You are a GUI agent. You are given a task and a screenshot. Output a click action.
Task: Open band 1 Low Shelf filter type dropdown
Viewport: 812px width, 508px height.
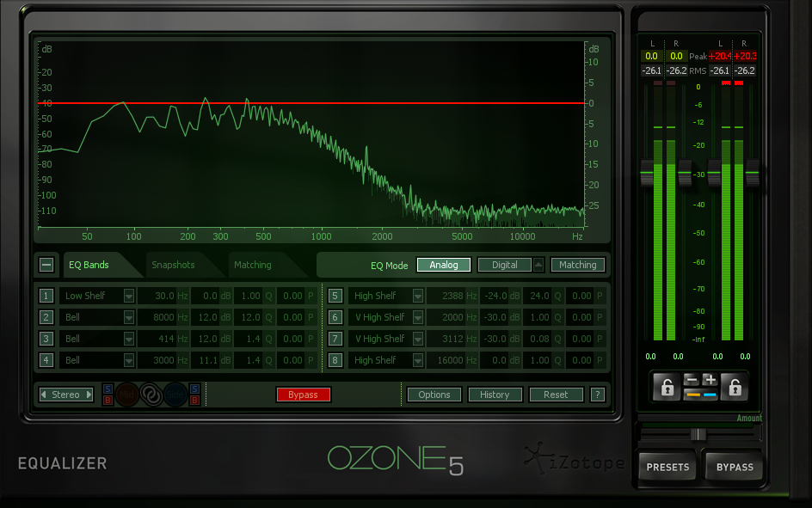pyautogui.click(x=129, y=296)
